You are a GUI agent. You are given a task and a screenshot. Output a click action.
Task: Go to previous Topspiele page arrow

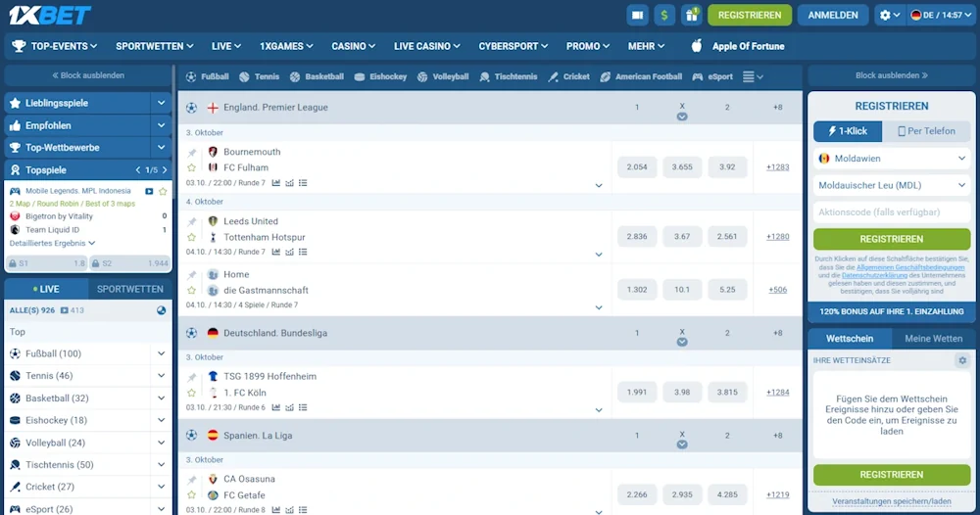(x=138, y=169)
